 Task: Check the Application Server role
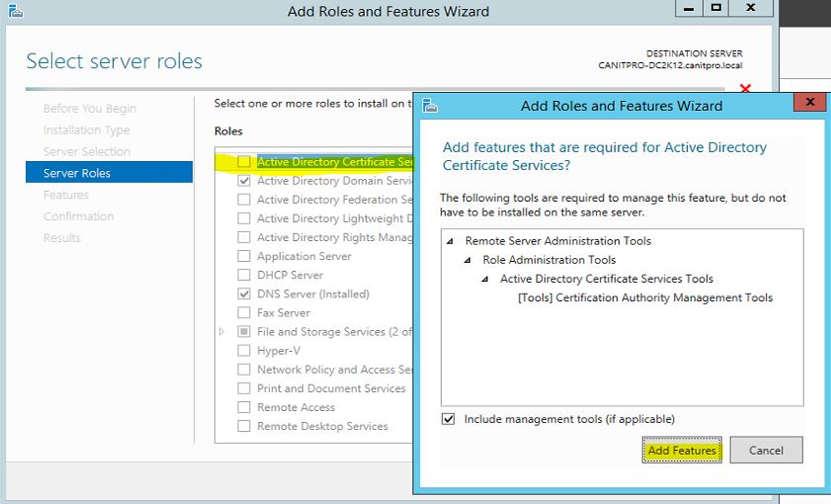pyautogui.click(x=244, y=256)
